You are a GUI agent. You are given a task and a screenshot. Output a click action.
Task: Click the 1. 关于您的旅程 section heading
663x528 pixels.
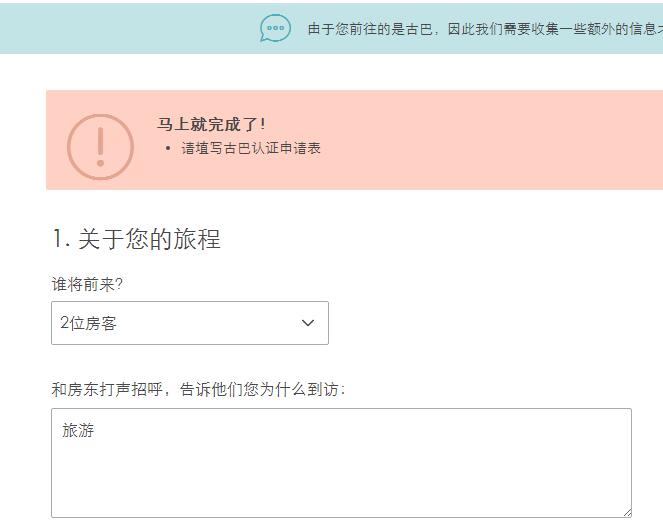click(136, 239)
